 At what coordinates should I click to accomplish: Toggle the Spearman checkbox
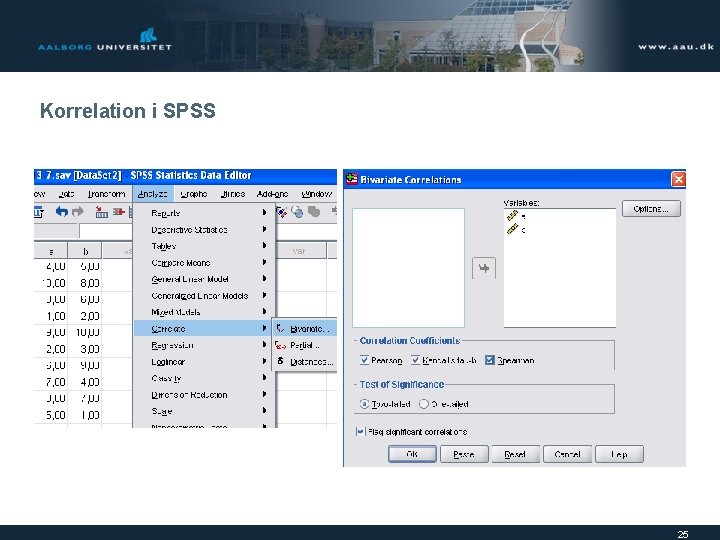(x=489, y=360)
